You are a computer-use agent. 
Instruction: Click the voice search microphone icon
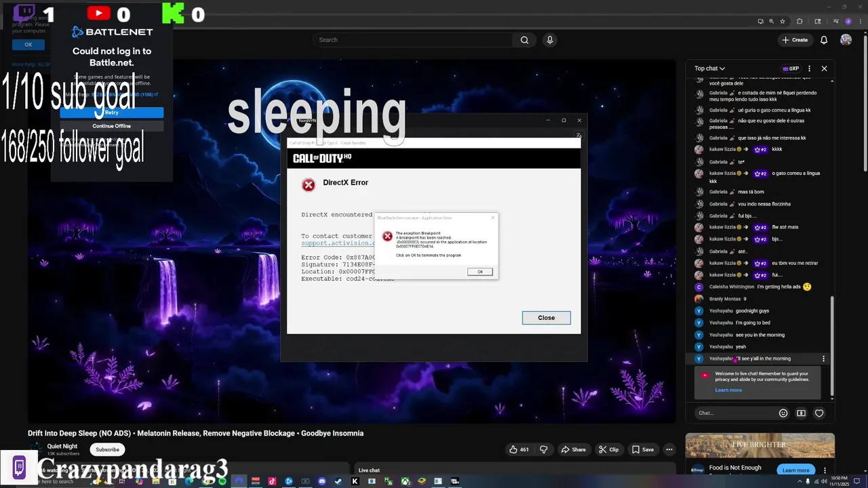point(550,40)
